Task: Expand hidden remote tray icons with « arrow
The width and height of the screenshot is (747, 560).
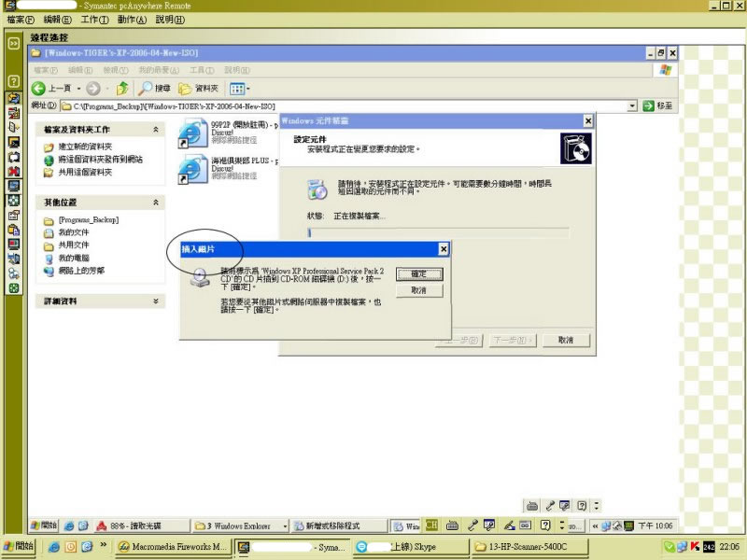Action: click(595, 525)
